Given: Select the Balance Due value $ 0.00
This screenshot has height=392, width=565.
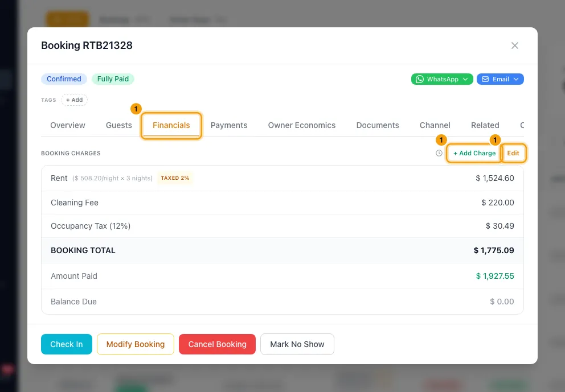Looking at the screenshot, I should [x=502, y=302].
